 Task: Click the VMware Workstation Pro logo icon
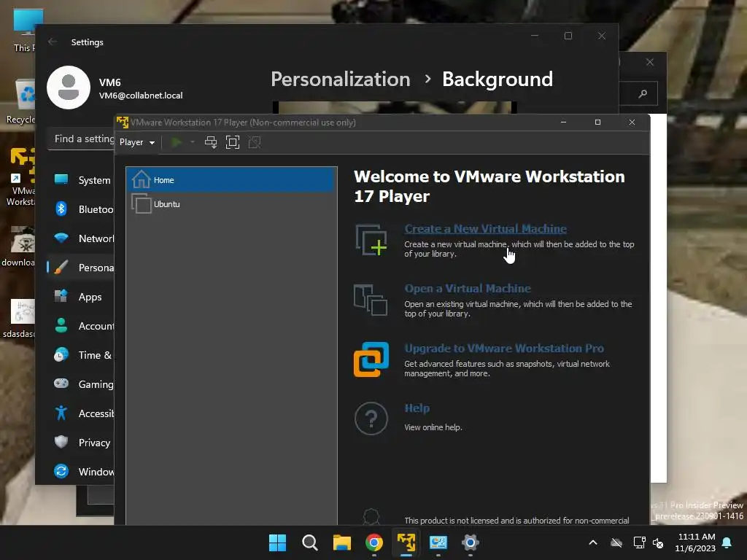(x=371, y=359)
